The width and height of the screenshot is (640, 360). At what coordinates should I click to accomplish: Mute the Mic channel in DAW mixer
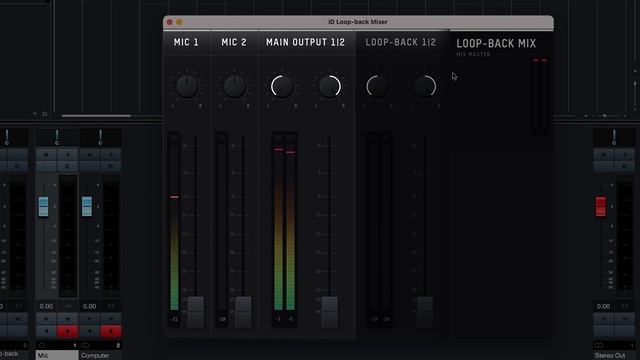point(46,155)
